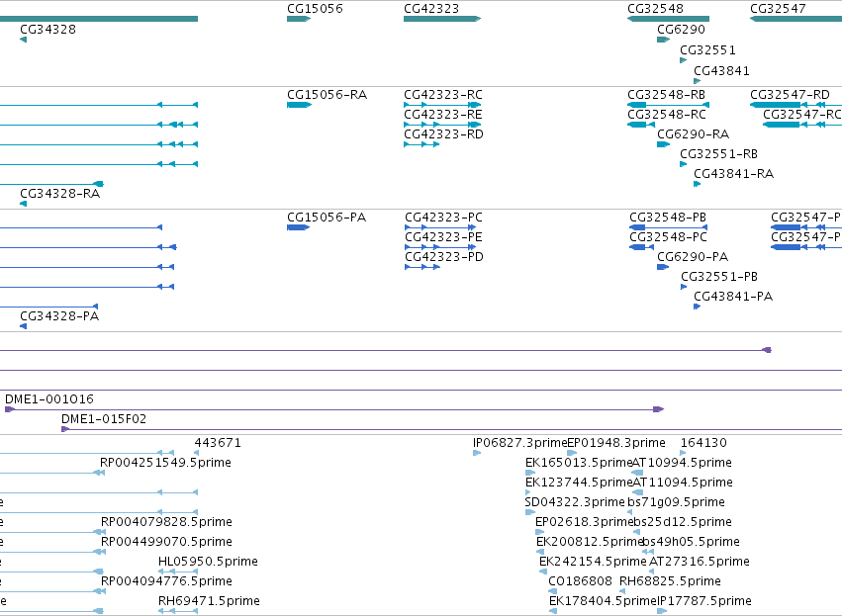Click transcript CG32548-RC
Screen dimensions: 842x616
pyautogui.click(x=667, y=115)
